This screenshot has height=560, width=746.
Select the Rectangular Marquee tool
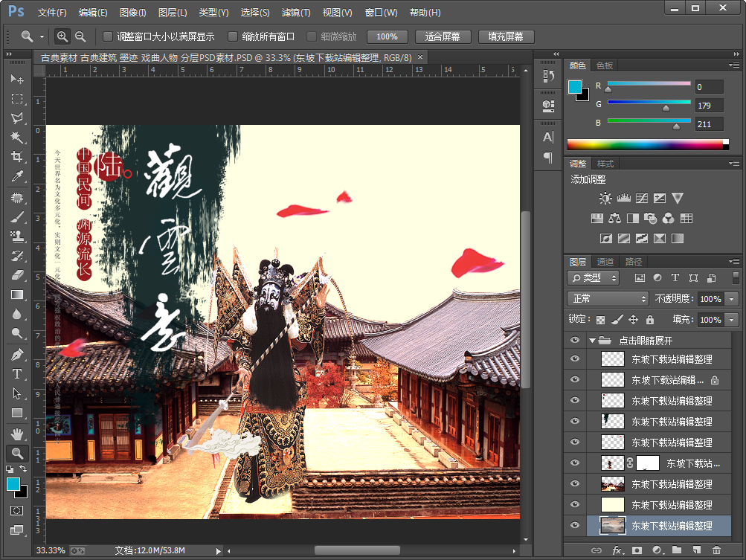tap(17, 98)
